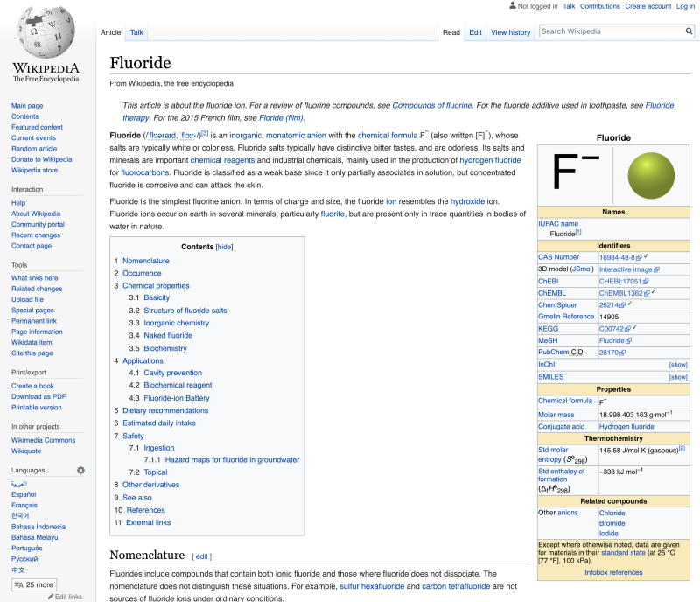This screenshot has height=602, width=700.
Task: Open Conjugate acid Hydrogen fluoride link
Action: pyautogui.click(x=626, y=427)
